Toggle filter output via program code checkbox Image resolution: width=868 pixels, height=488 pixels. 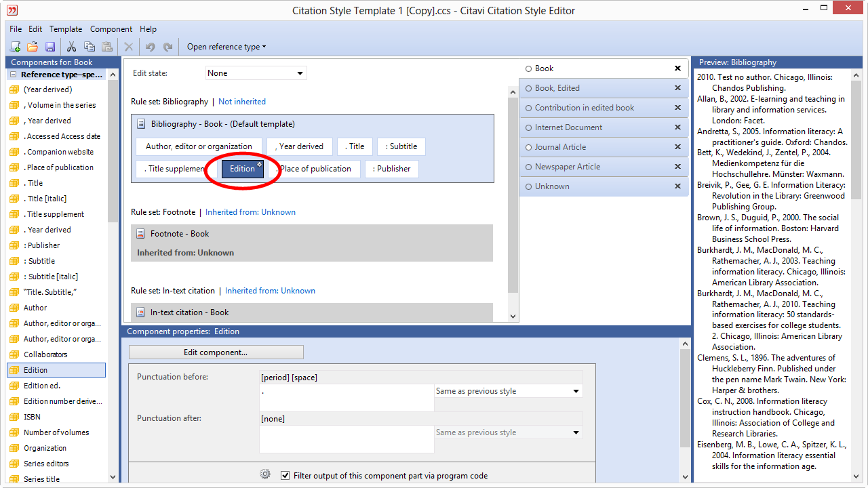pos(285,476)
